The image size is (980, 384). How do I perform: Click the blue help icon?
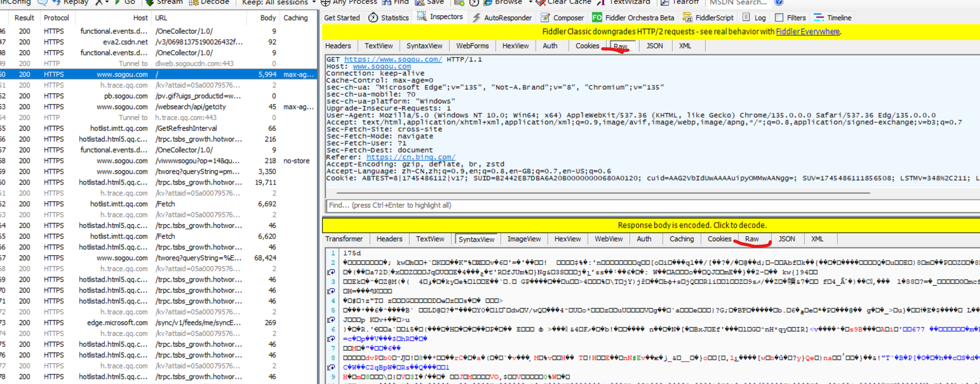[778, 3]
